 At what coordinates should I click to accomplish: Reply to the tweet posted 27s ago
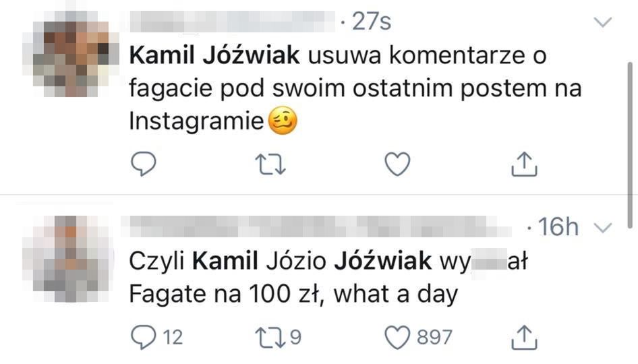[x=142, y=164]
